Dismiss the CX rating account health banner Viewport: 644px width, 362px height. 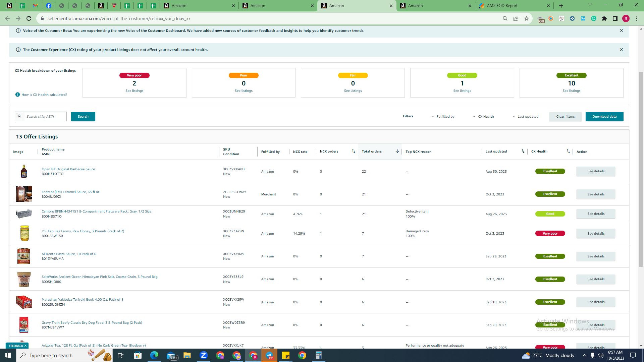coord(621,50)
